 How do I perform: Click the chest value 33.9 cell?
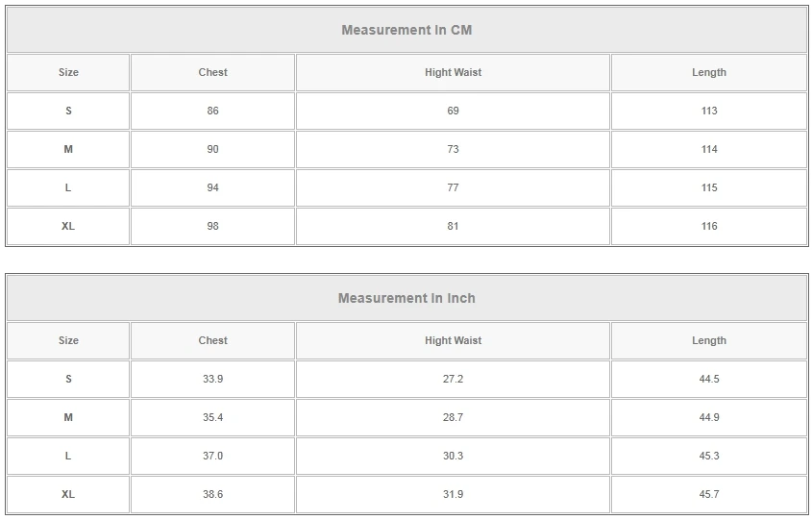(212, 379)
